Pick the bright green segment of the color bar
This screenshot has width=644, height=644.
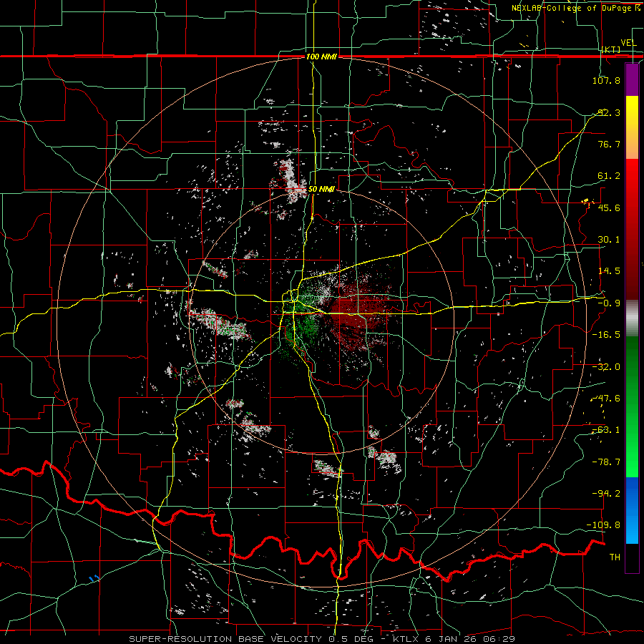pos(632,406)
